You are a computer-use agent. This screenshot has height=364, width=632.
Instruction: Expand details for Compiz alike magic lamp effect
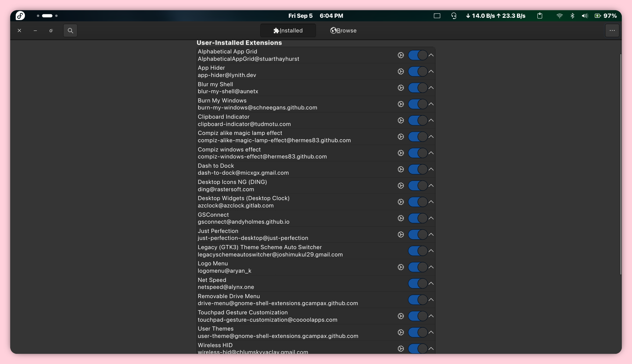[431, 136]
